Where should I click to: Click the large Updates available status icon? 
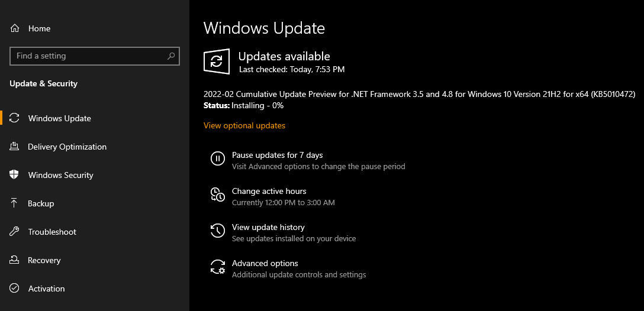(x=217, y=61)
